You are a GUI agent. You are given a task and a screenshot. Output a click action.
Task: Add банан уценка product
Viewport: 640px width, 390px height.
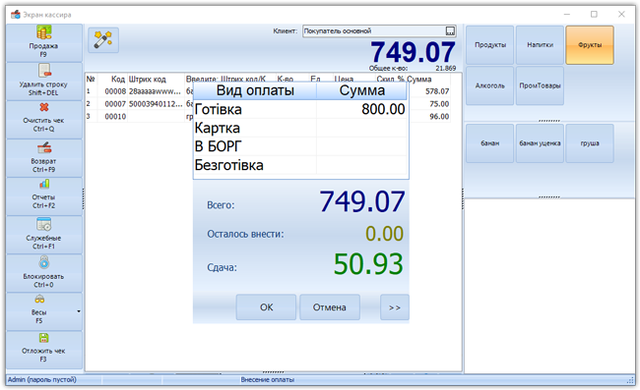pos(540,143)
